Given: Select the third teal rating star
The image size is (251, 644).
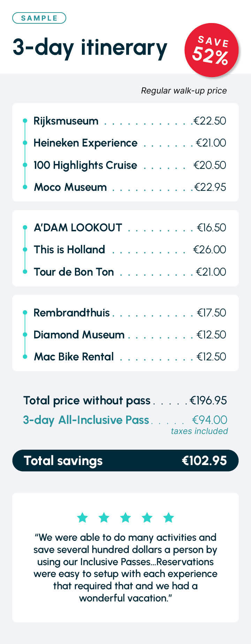Looking at the screenshot, I should coord(125,517).
